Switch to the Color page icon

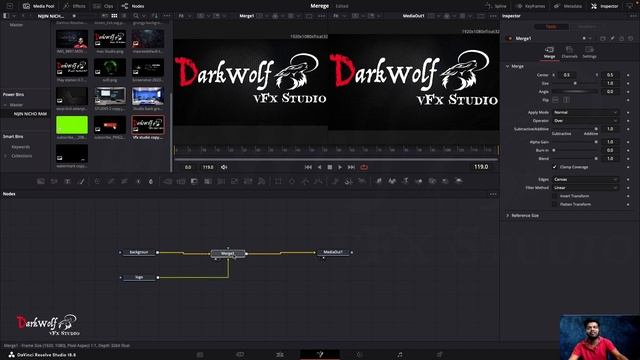click(x=360, y=355)
